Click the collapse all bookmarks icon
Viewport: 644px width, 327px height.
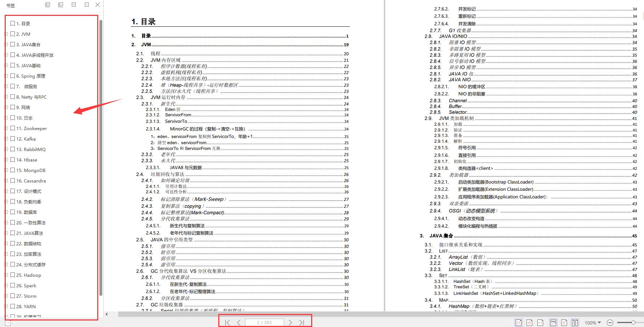61,5
